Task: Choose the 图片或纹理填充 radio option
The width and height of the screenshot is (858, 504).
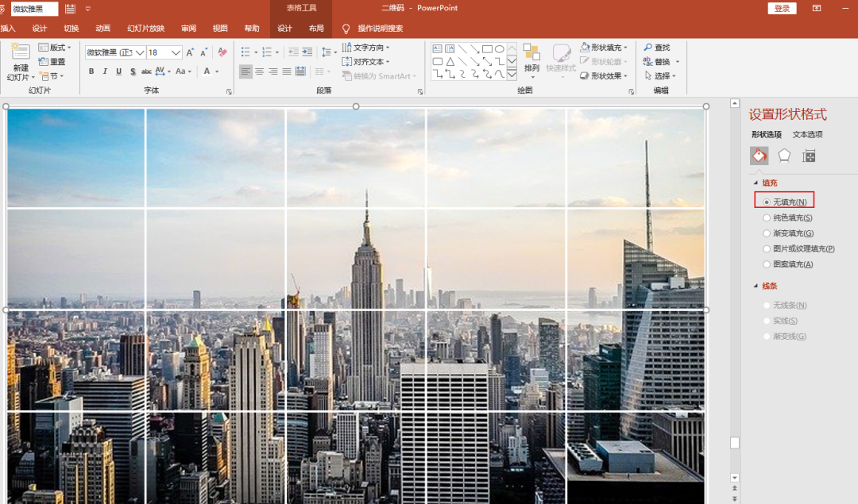Action: point(767,248)
